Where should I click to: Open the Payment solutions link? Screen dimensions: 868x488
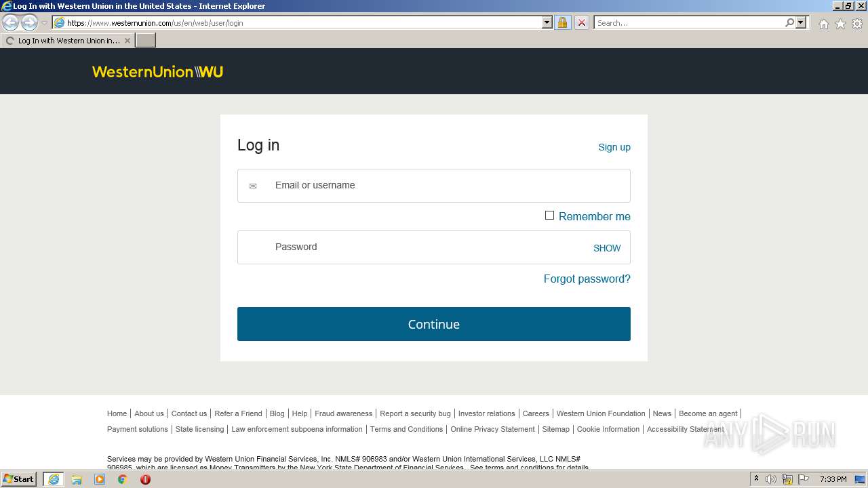coord(138,429)
